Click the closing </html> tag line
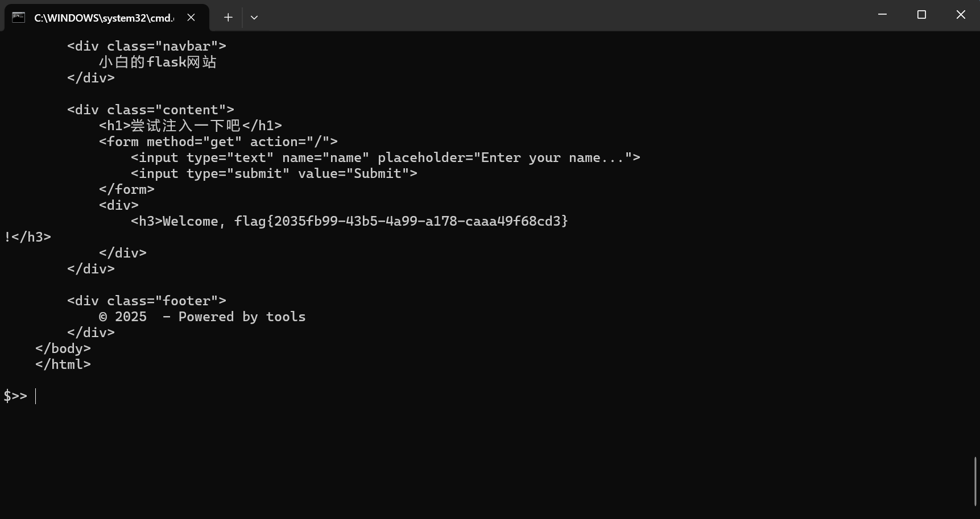 [63, 364]
